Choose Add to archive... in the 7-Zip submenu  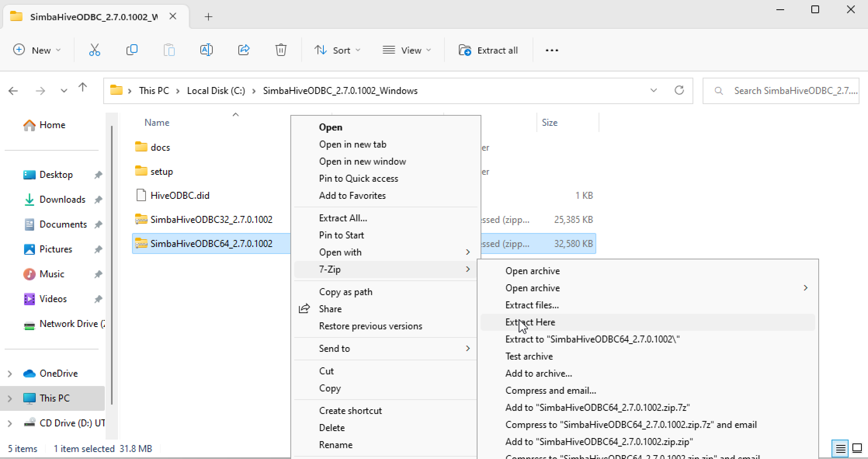pyautogui.click(x=648, y=374)
